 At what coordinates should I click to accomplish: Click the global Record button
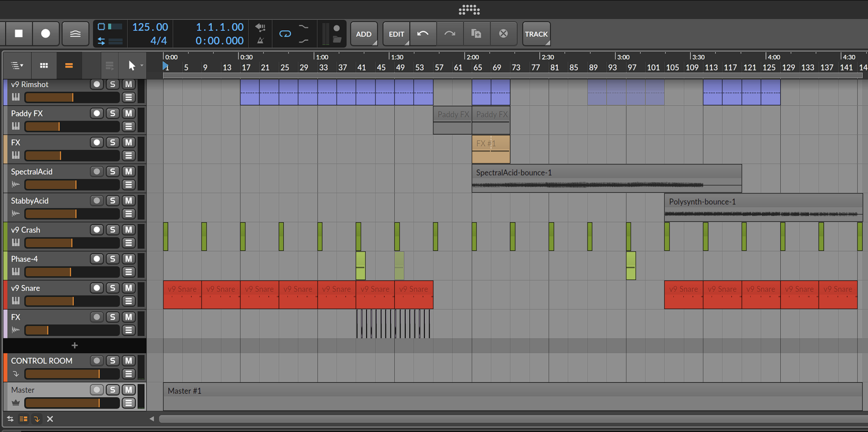(46, 34)
